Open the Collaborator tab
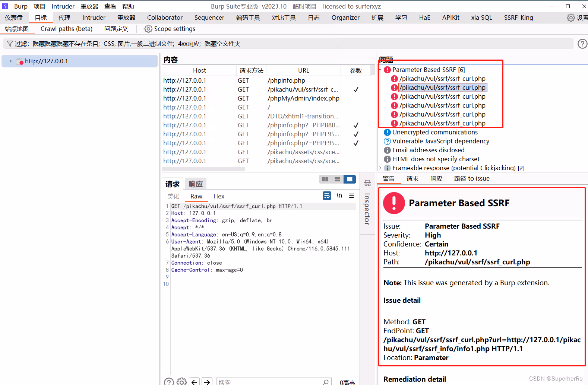588x385 pixels. (165, 17)
